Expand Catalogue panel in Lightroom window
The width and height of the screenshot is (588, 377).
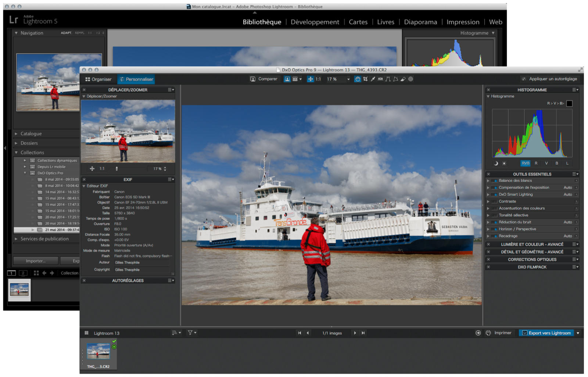point(16,134)
